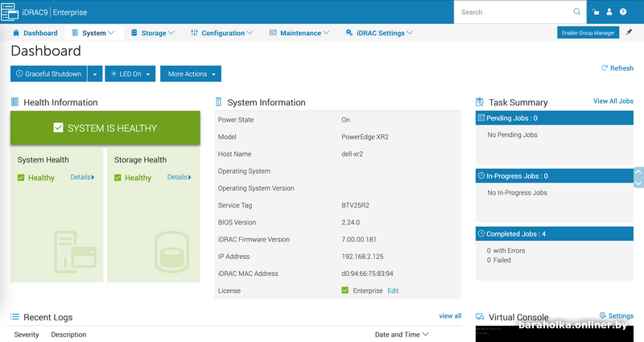Focus the Search input field
The height and width of the screenshot is (342, 644).
(x=515, y=12)
